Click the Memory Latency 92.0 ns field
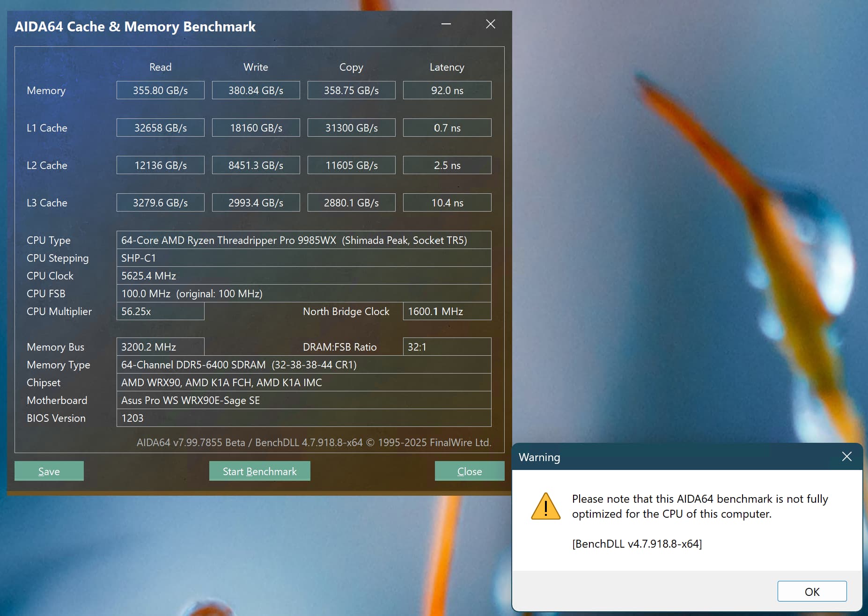 (447, 90)
